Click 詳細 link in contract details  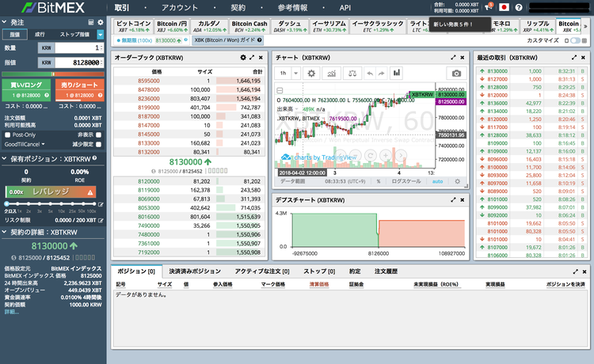coord(11,312)
